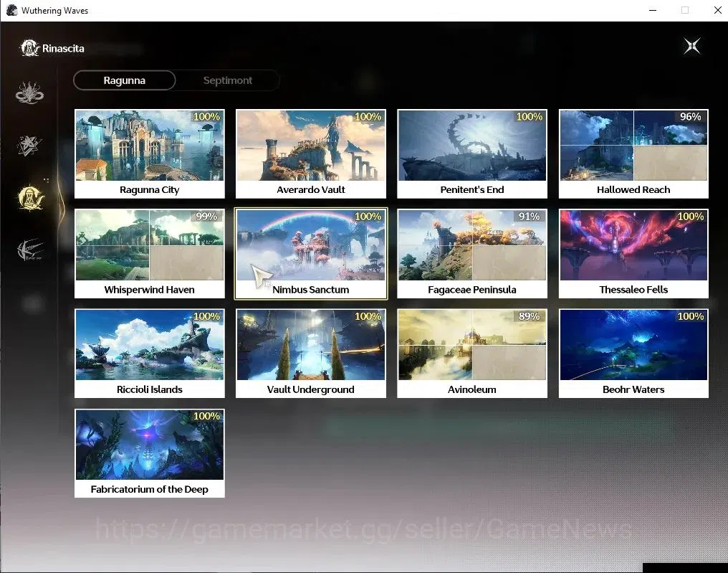Close the Wuthering Waves window
Screen dimensions: 728x573
pyautogui.click(x=717, y=10)
